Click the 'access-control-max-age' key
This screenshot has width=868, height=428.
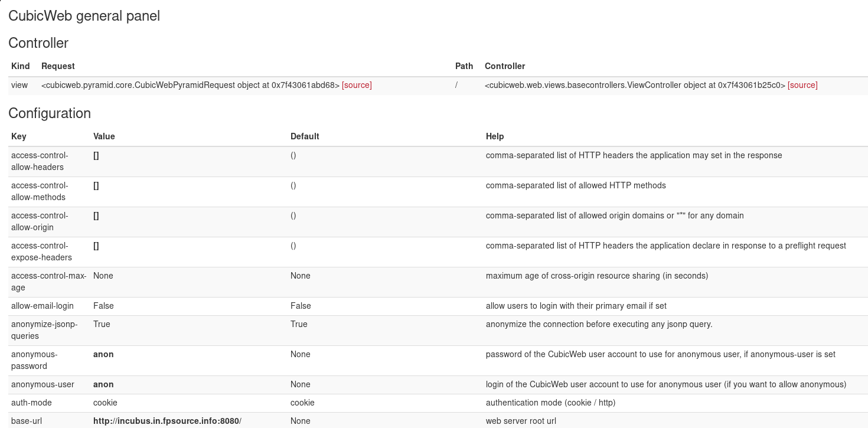click(x=49, y=282)
